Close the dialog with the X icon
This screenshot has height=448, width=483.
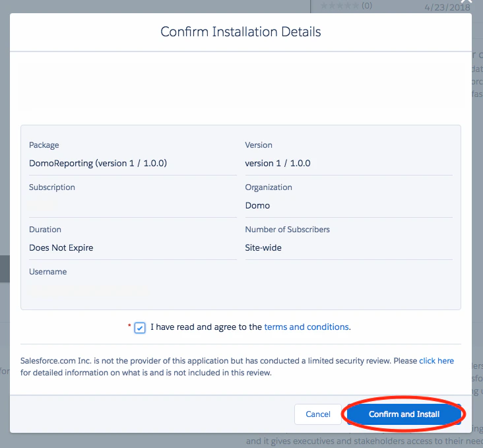point(467,1)
